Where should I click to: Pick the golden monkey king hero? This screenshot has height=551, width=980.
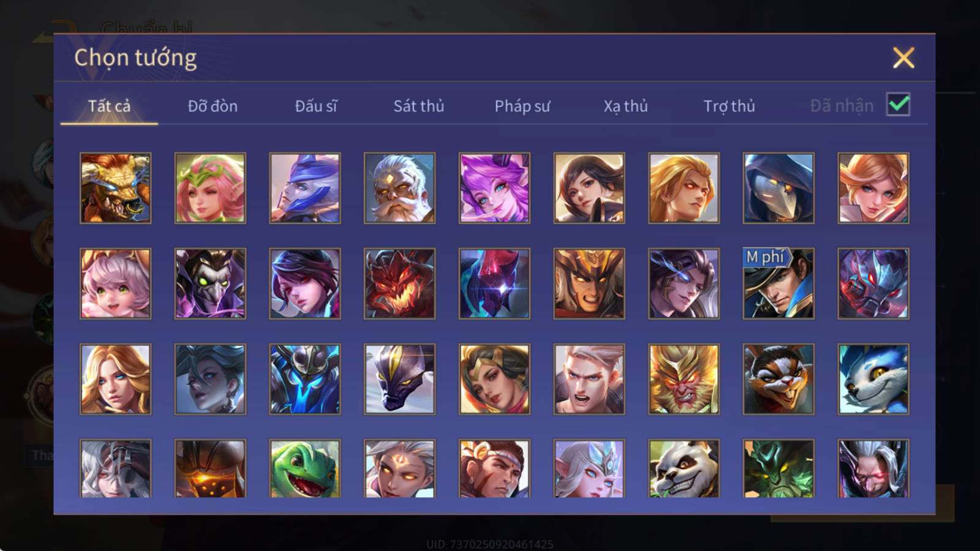(684, 379)
